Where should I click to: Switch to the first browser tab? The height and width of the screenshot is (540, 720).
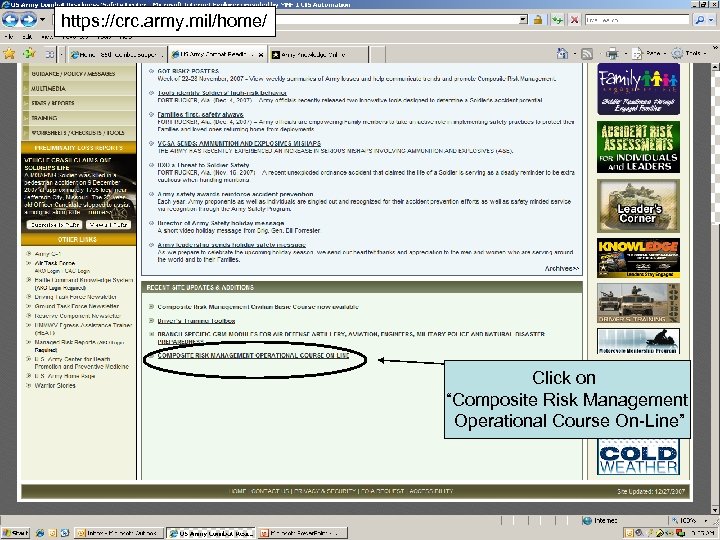(x=116, y=54)
